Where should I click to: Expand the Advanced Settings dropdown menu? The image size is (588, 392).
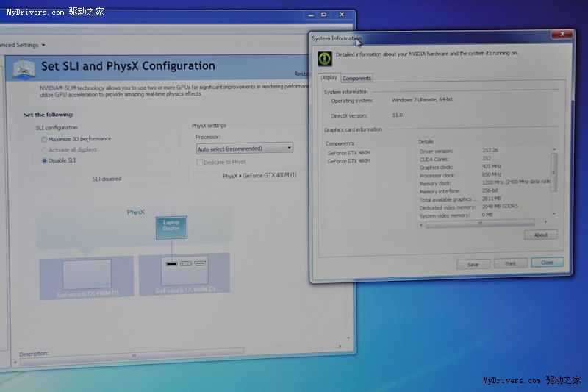pyautogui.click(x=23, y=45)
